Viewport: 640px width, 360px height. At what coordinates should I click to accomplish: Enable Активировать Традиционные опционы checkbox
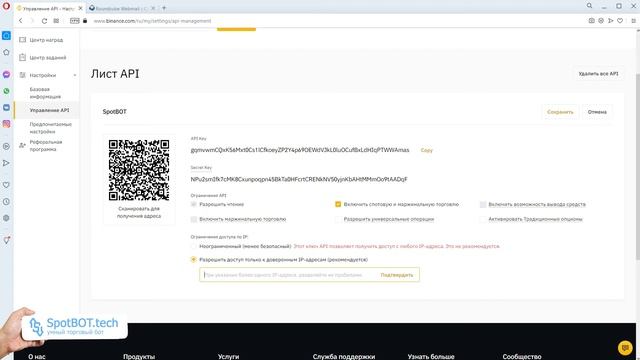(x=483, y=219)
